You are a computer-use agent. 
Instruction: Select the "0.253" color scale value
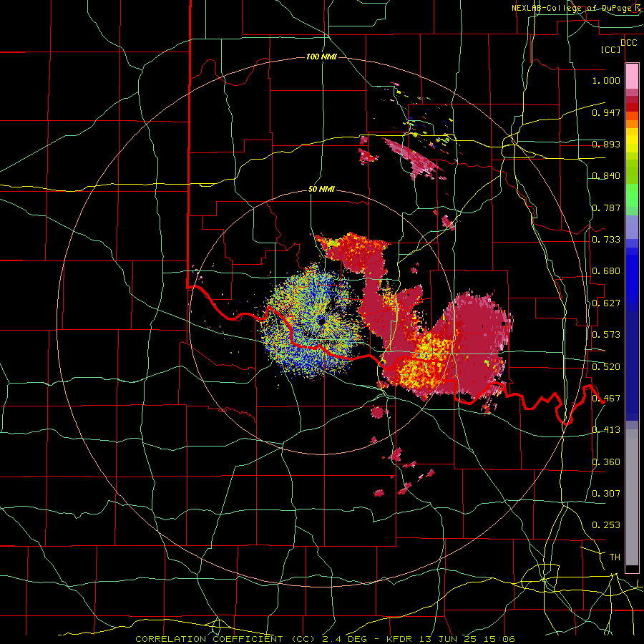[606, 525]
